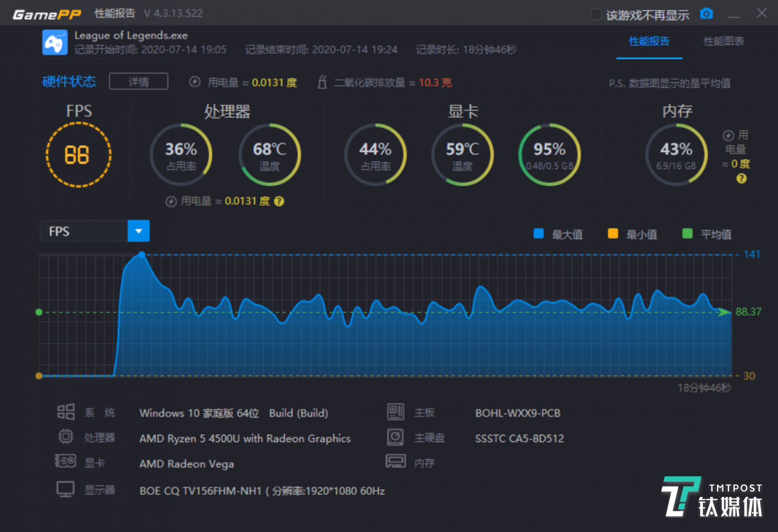Click the hardware status details button
778x532 pixels.
[138, 82]
